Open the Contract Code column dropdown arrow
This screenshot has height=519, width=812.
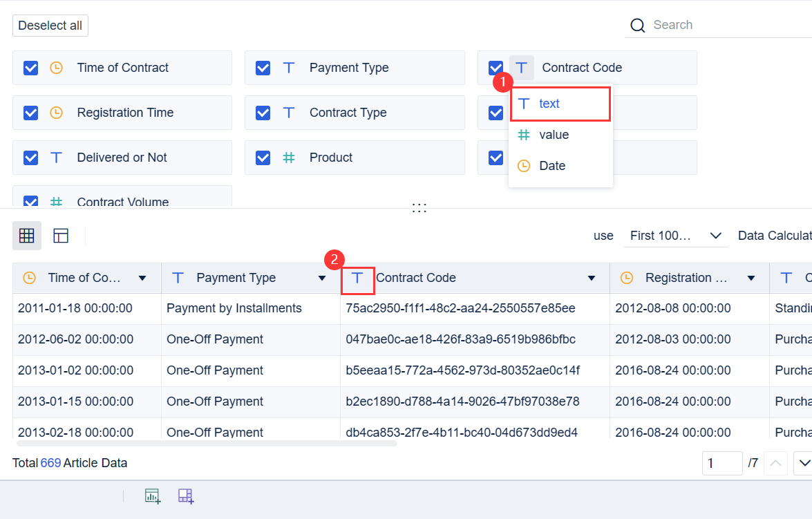(592, 278)
